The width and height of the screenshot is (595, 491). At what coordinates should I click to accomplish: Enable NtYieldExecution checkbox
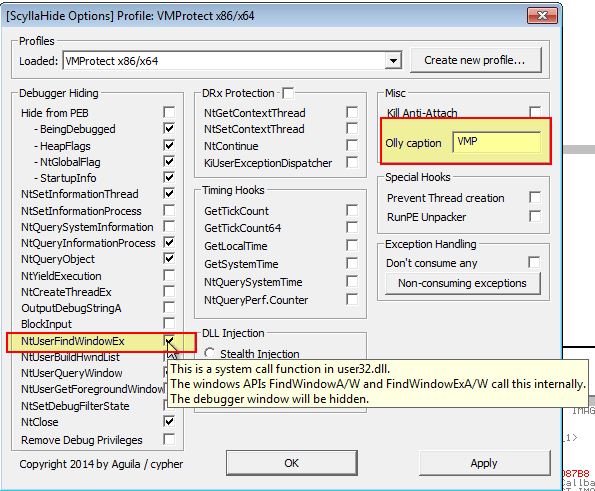tap(169, 275)
